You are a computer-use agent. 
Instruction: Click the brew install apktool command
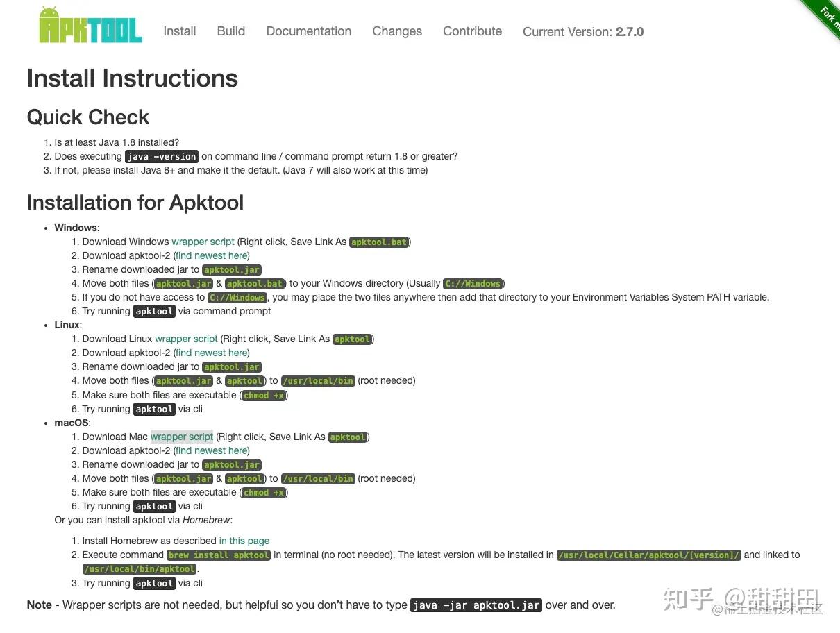[219, 555]
